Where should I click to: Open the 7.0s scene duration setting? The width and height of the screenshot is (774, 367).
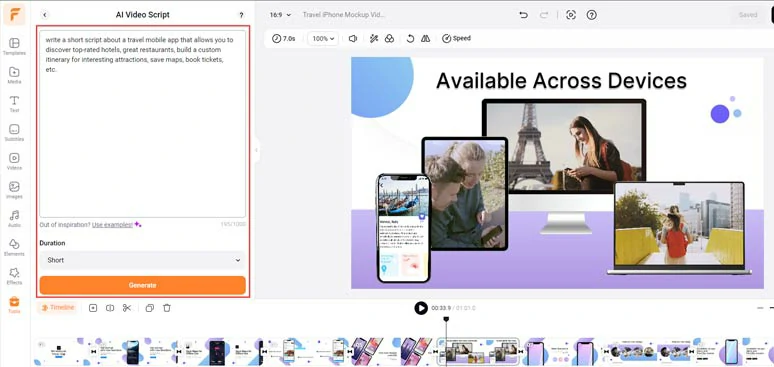tap(283, 39)
